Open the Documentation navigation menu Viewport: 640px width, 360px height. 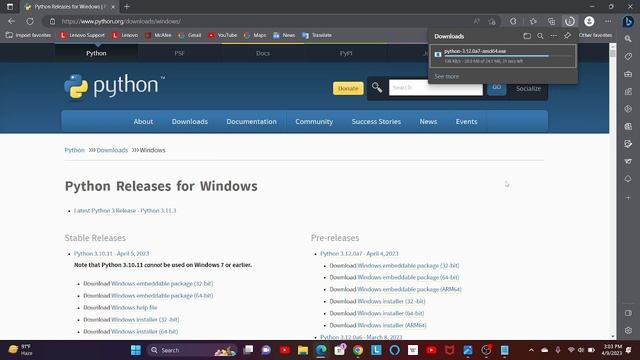(x=251, y=121)
